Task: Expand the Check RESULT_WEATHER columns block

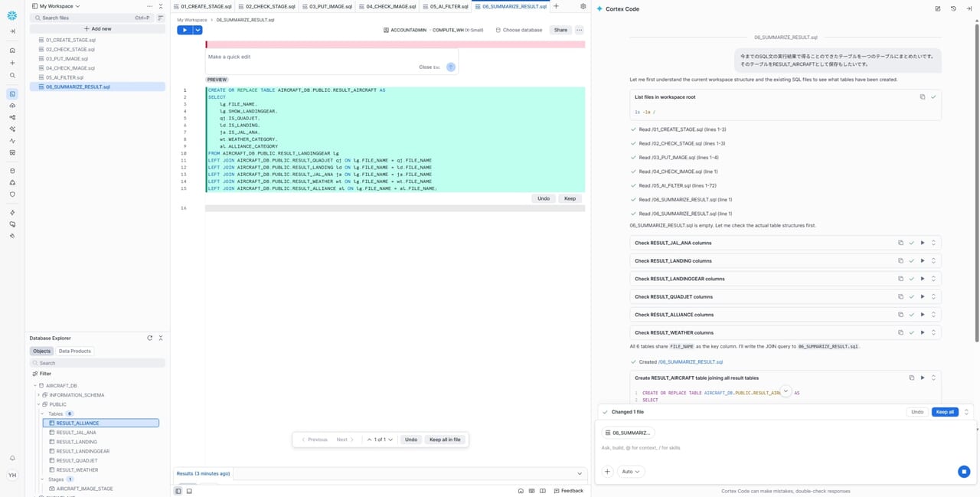Action: (x=933, y=332)
